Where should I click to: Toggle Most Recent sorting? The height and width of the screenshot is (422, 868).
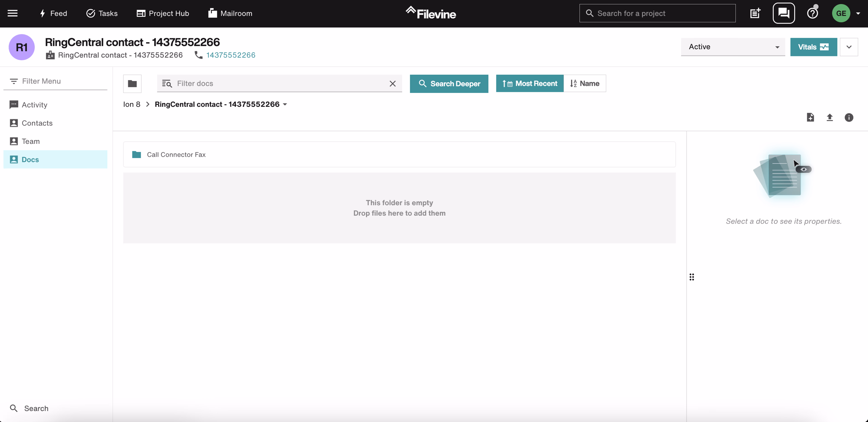coord(529,83)
